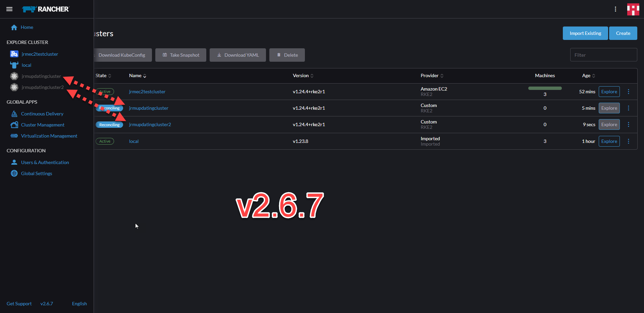Open the top-right vertical ellipsis menu
The width and height of the screenshot is (644, 313).
tap(616, 9)
